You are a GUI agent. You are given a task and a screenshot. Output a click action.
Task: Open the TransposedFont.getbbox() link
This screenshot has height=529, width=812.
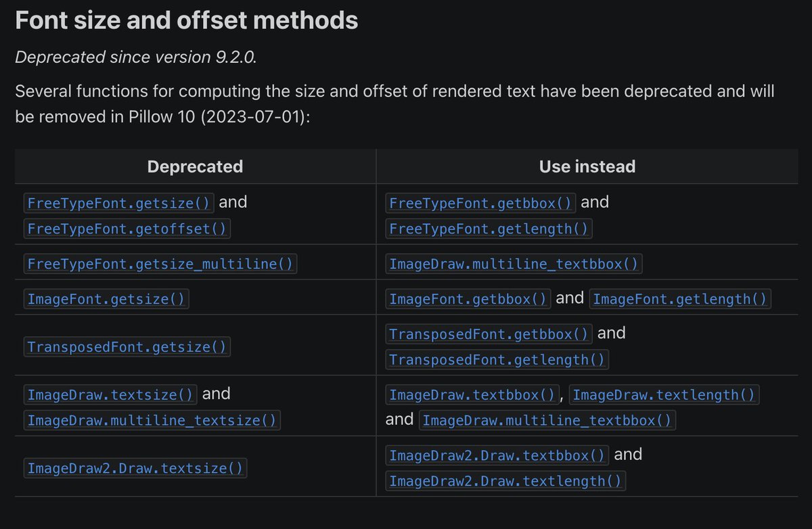(x=490, y=333)
